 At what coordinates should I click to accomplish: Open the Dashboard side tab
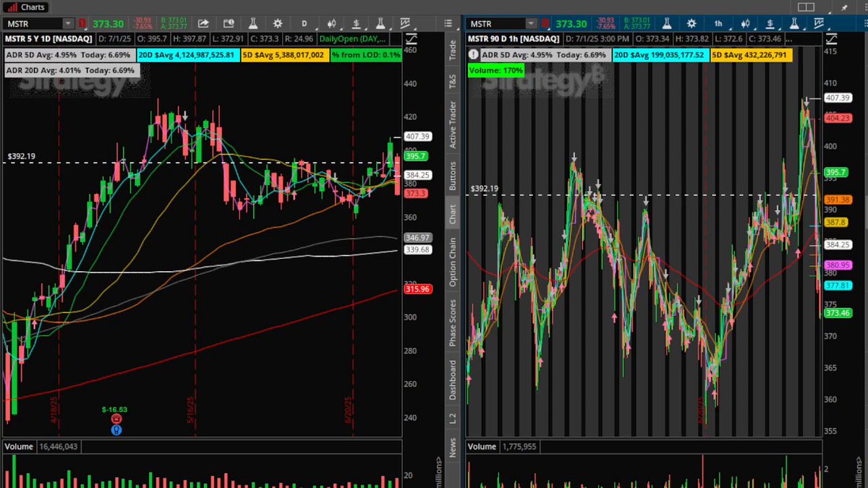tap(454, 380)
